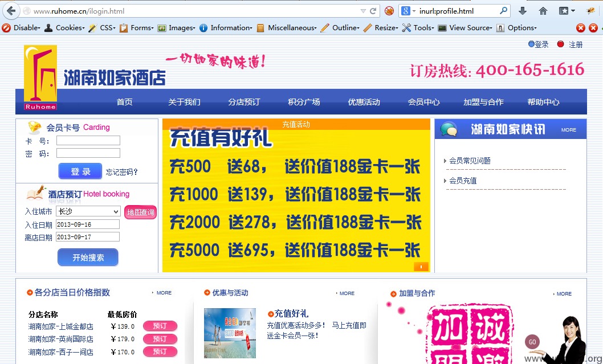603x364 pixels.
Task: Focus the 卡号 card number field
Action: (88, 141)
